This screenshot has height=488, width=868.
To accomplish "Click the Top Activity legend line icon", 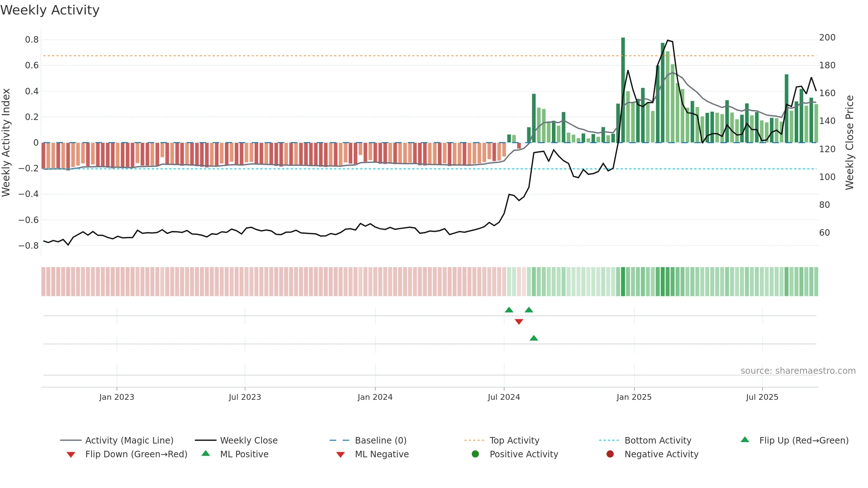I will pos(474,440).
